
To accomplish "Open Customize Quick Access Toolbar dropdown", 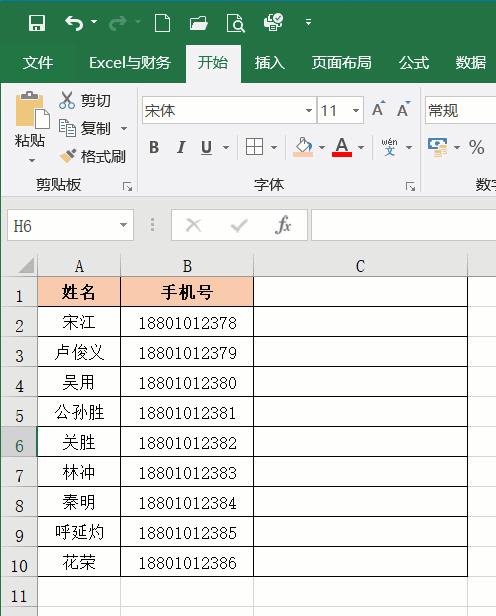I will click(x=309, y=22).
